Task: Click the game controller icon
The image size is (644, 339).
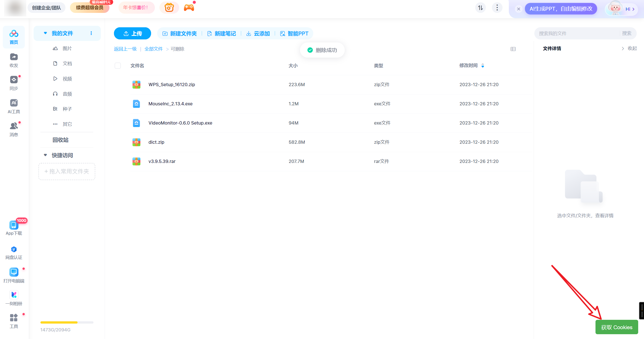Action: pos(189,8)
